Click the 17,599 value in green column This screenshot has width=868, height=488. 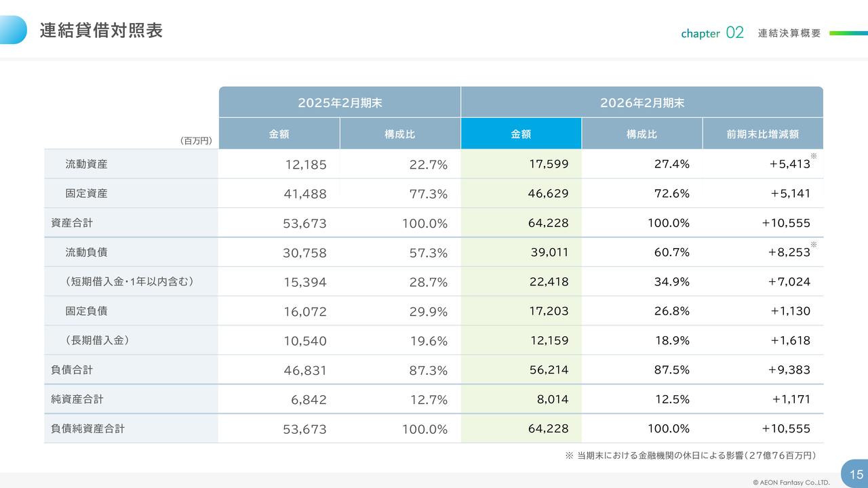pos(548,164)
